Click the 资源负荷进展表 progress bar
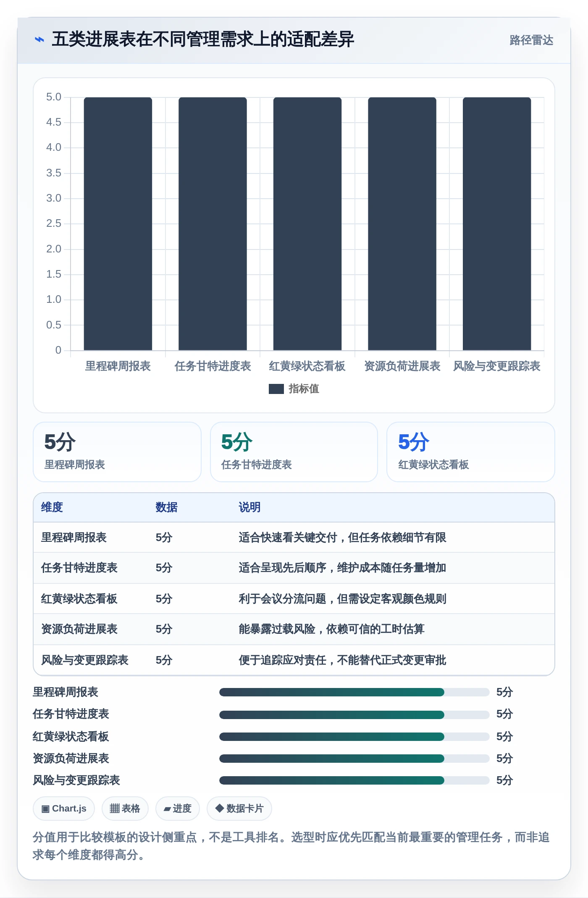The width and height of the screenshot is (588, 898). tap(354, 759)
